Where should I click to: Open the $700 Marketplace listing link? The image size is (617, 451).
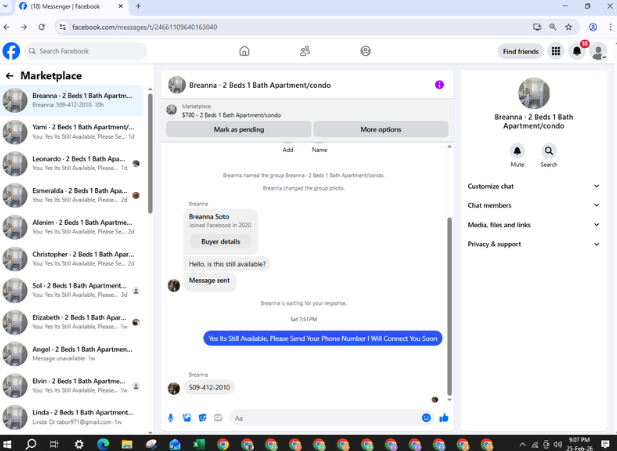[231, 115]
